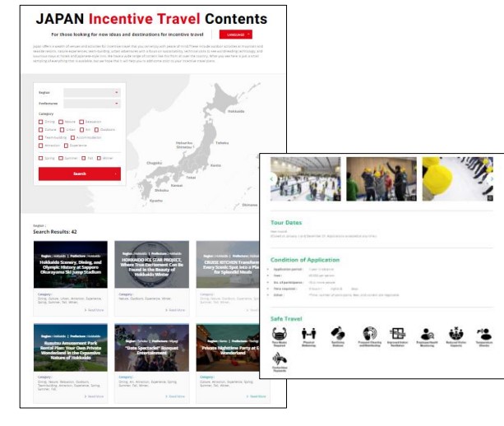This screenshot has height=426, width=504.
Task: Open the yellow helmet close-up carousel photo
Action: pos(458,179)
